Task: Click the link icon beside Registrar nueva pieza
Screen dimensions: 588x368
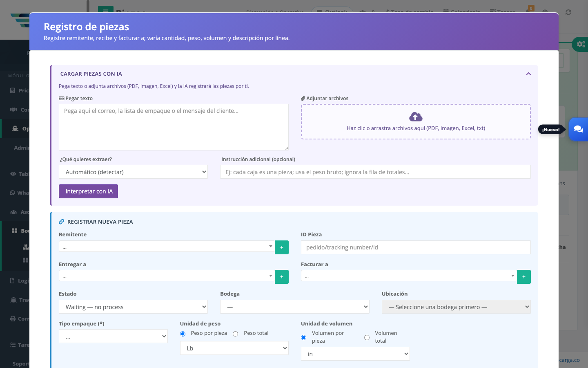Action: click(x=62, y=222)
